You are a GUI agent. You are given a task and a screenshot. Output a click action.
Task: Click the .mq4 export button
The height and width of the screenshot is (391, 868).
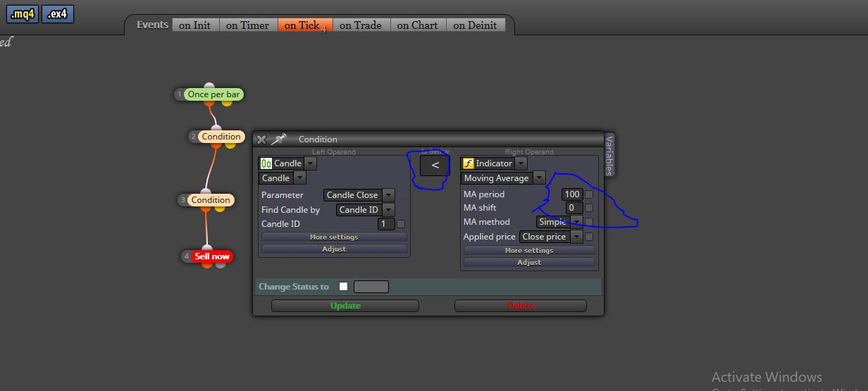pyautogui.click(x=23, y=14)
